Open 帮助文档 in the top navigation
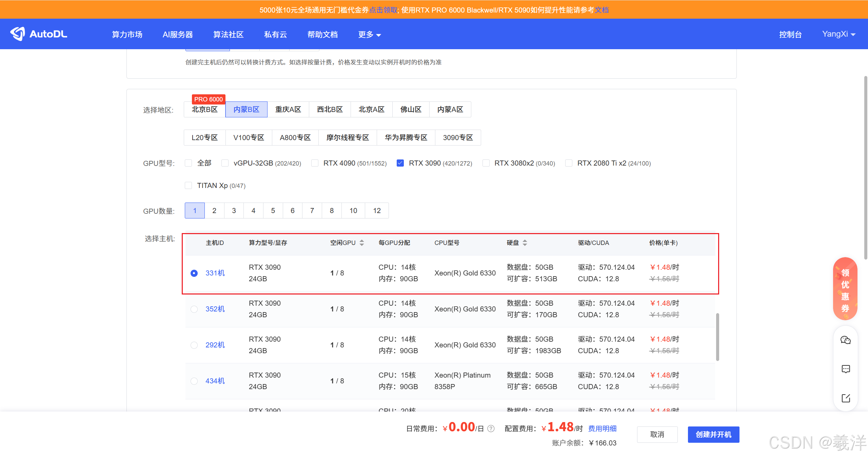This screenshot has width=868, height=457. click(322, 35)
